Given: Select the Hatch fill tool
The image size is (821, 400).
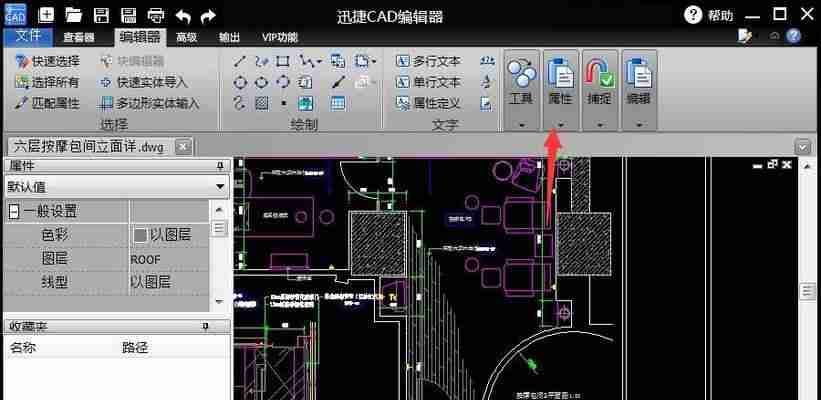Looking at the screenshot, I should click(x=261, y=103).
